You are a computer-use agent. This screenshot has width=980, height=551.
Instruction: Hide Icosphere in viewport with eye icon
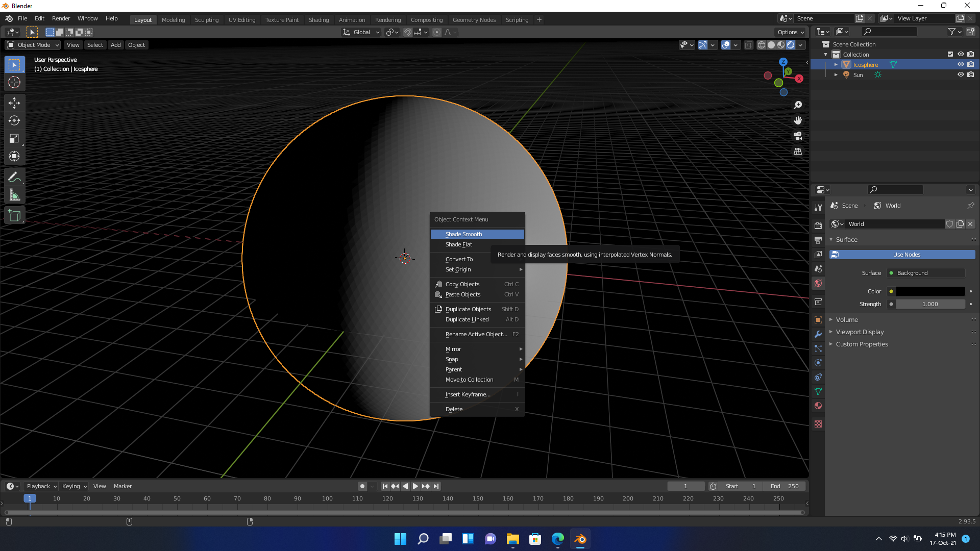tap(960, 64)
